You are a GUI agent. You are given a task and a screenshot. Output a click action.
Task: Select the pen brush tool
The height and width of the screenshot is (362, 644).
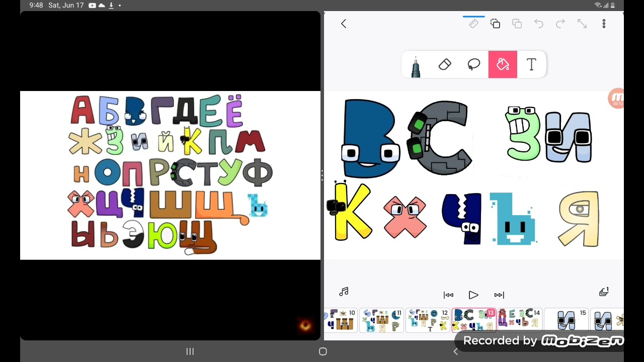pyautogui.click(x=416, y=65)
